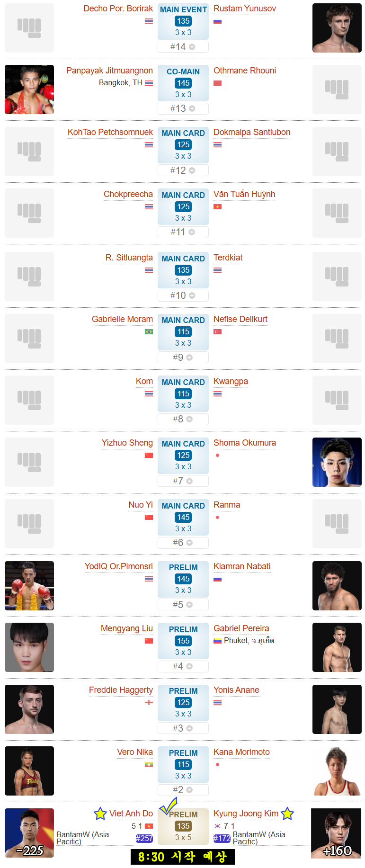Click the star icon beside Viet Anh Do
This screenshot has height=868, width=365.
(100, 814)
